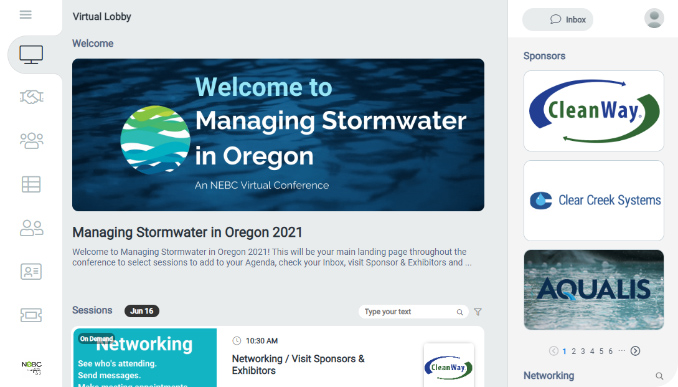Open the Clear Creek Systems sponsor card
The width and height of the screenshot is (678, 387).
(x=594, y=201)
